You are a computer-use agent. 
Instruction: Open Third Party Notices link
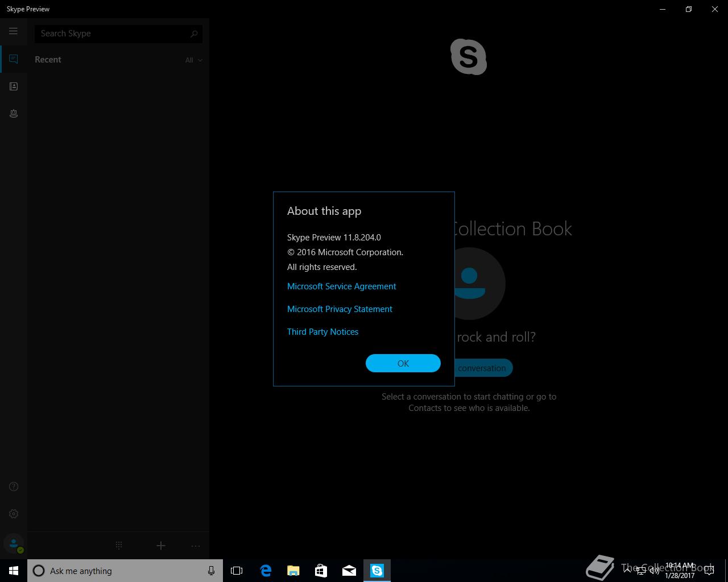pyautogui.click(x=322, y=332)
